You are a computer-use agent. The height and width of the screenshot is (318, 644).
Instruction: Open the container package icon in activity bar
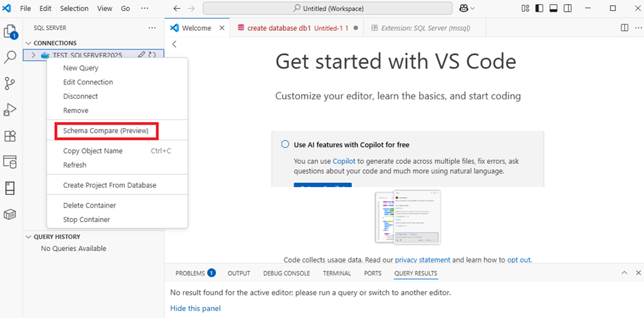click(10, 215)
